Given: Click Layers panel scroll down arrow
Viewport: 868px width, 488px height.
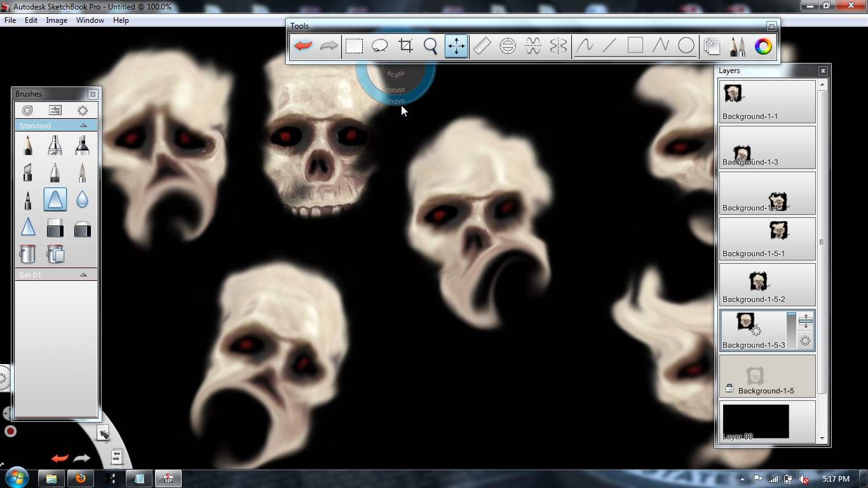Looking at the screenshot, I should pos(822,438).
